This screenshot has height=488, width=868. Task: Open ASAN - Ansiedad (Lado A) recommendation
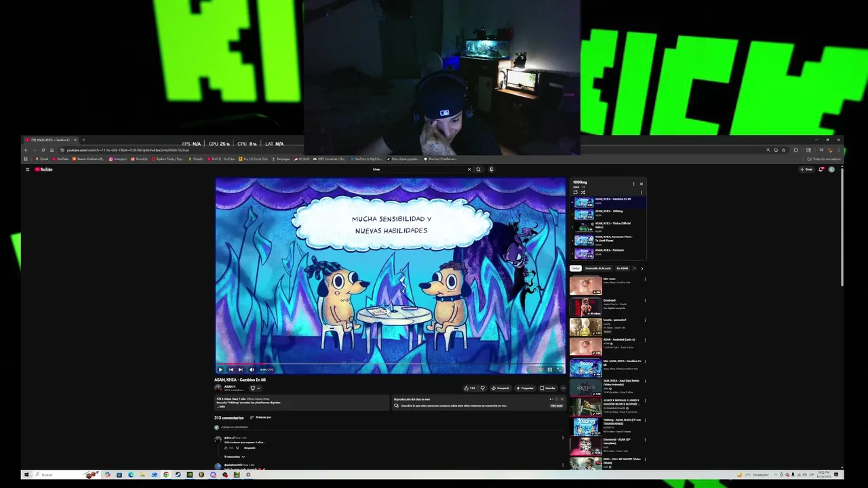(607, 346)
